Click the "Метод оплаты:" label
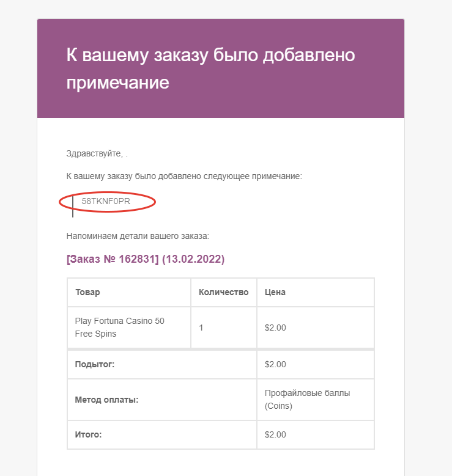This screenshot has height=476, width=452. pos(106,400)
